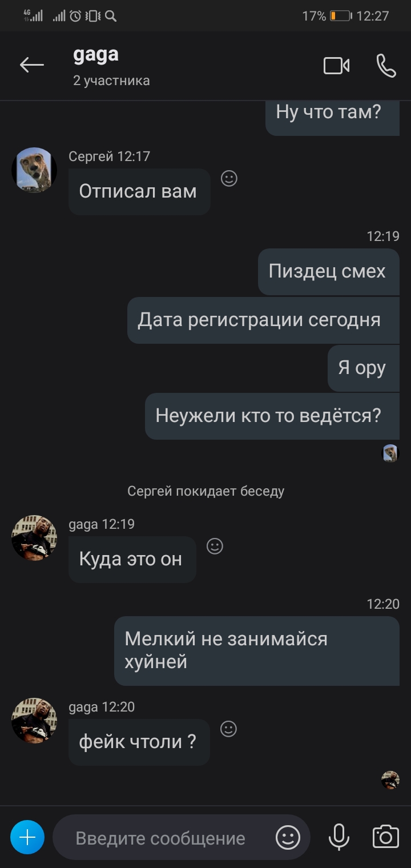React to the "фейк чтоли ?" message

tap(228, 729)
